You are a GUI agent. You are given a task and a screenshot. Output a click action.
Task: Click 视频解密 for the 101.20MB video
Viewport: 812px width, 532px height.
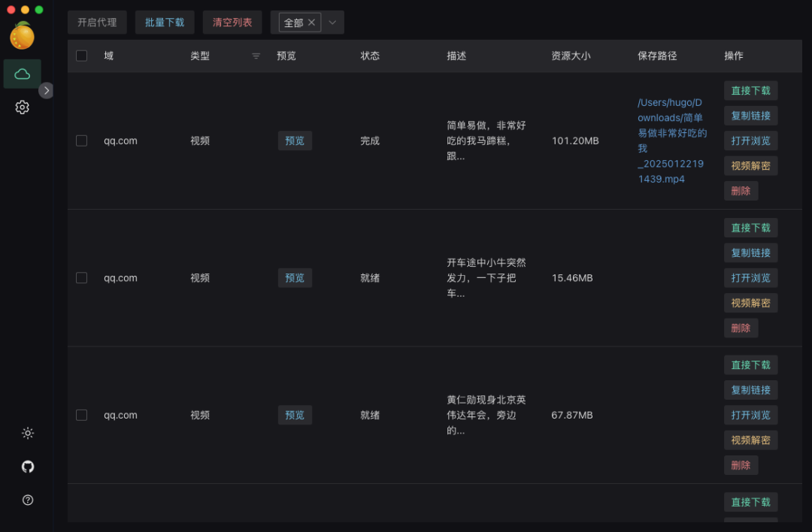[751, 165]
